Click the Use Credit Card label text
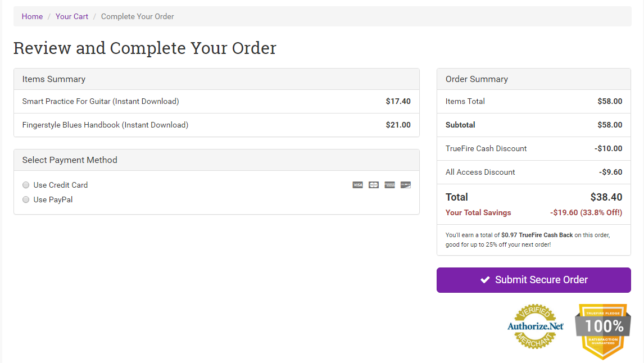Image resolution: width=644 pixels, height=363 pixels. [x=61, y=185]
